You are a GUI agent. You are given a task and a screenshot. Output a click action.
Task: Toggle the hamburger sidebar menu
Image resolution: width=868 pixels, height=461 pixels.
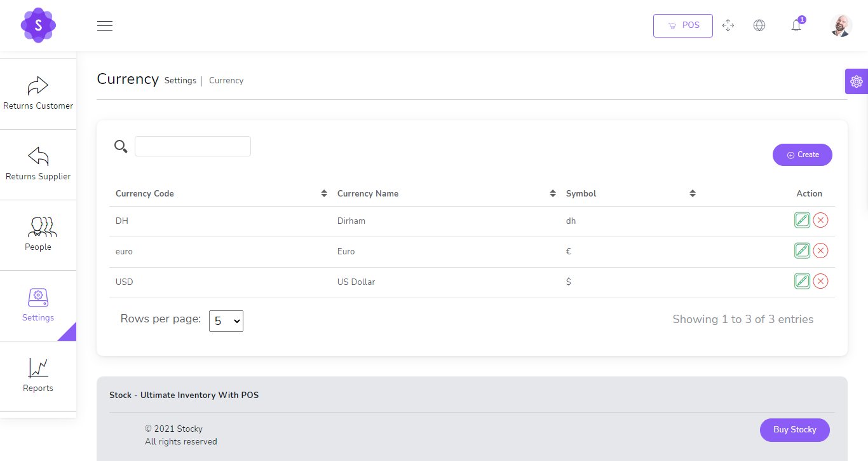[x=105, y=25]
